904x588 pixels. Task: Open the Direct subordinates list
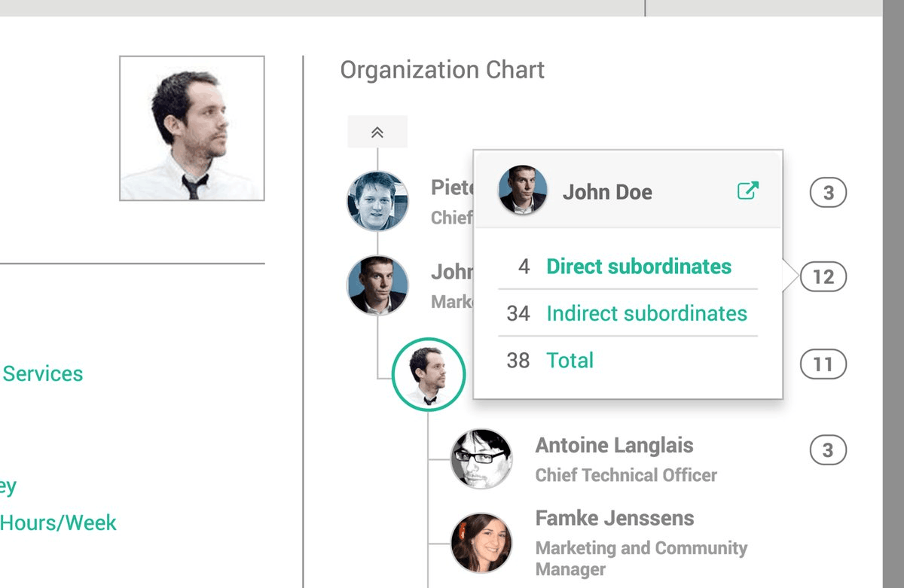[x=638, y=267]
